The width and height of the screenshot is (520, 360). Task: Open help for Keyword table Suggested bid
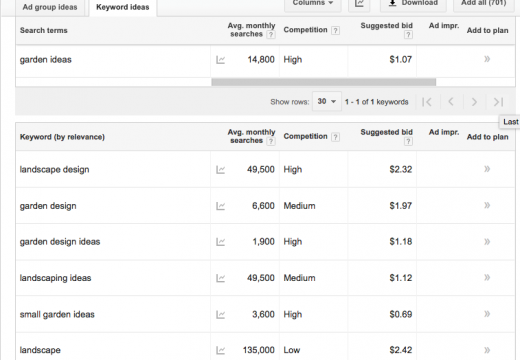[408, 142]
